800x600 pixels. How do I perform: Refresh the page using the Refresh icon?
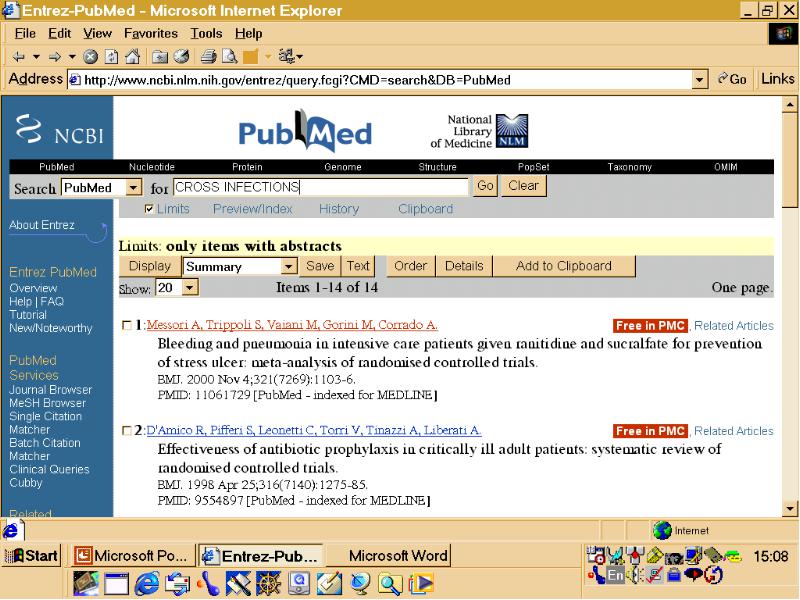pyautogui.click(x=111, y=56)
